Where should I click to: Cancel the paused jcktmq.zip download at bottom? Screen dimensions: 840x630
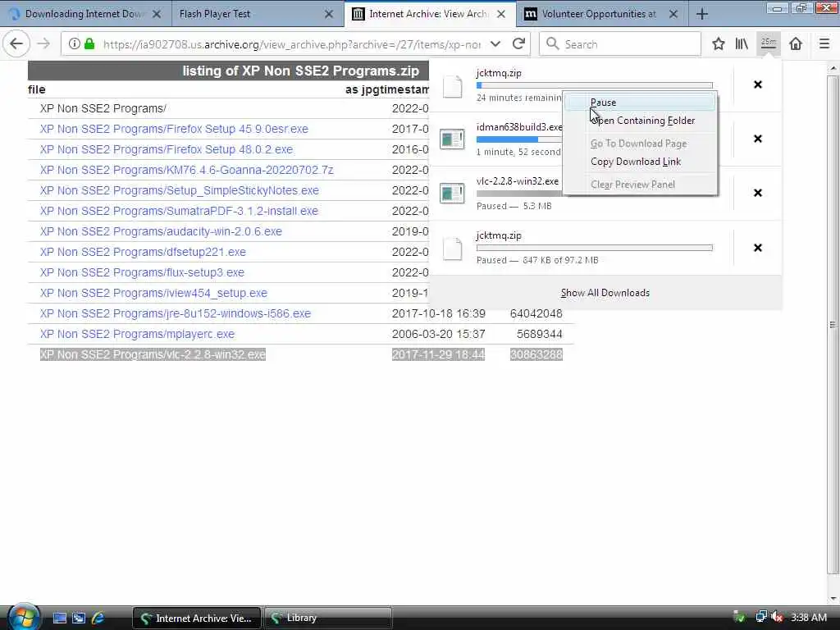pos(757,248)
